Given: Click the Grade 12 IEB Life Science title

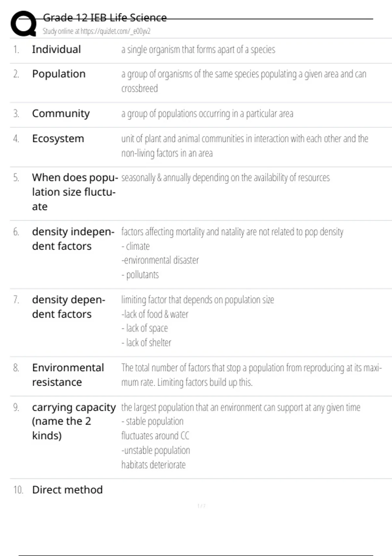Looking at the screenshot, I should tap(105, 18).
